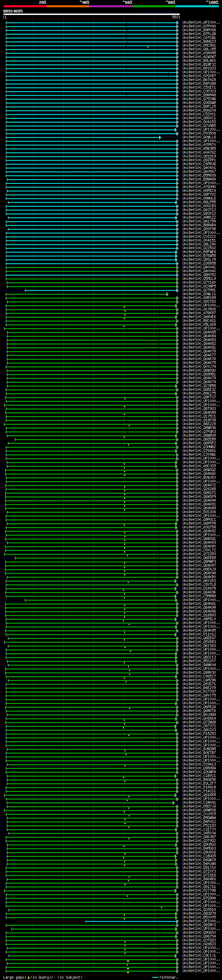Select the UniRef100_Q8H792 label
This screenshot has width=222, height=980.
coord(199,275)
